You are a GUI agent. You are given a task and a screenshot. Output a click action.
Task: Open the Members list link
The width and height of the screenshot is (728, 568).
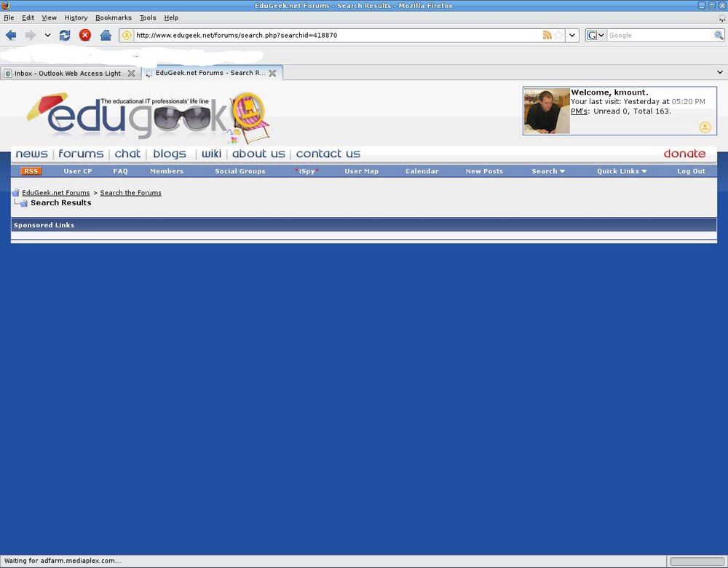click(x=167, y=171)
